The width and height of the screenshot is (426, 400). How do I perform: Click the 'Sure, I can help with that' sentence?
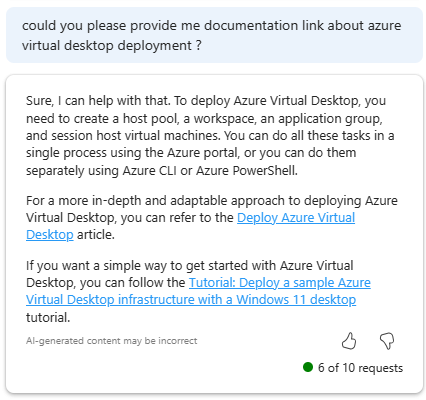click(x=98, y=100)
